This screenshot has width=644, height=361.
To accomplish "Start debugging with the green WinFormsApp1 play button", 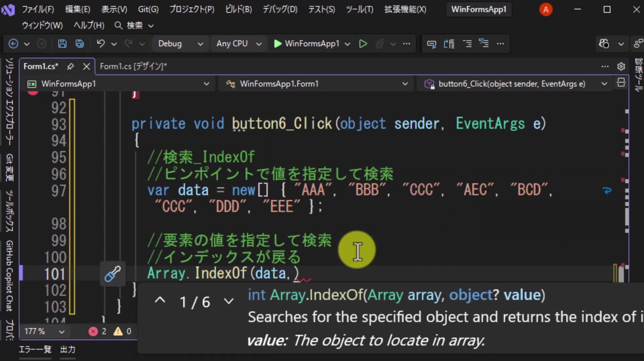I will pos(307,44).
